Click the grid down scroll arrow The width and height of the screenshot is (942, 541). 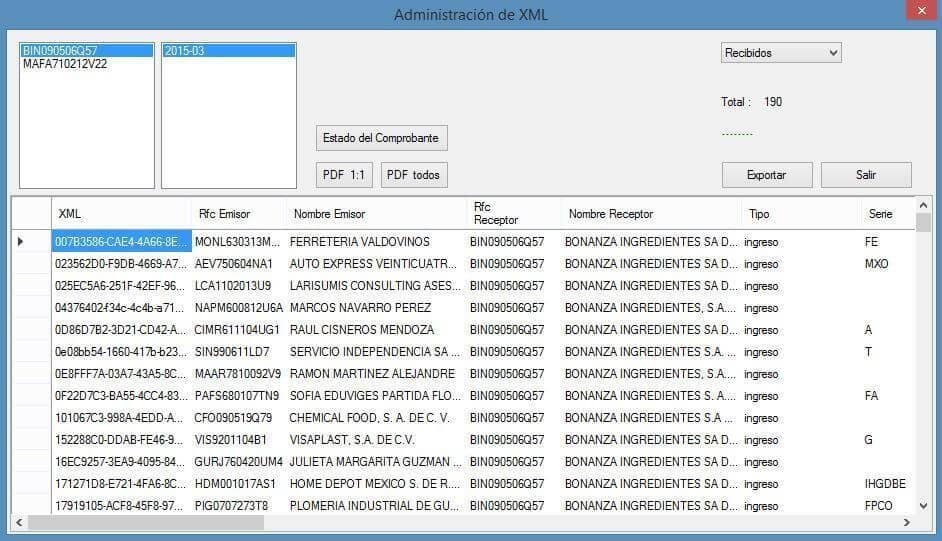point(923,506)
